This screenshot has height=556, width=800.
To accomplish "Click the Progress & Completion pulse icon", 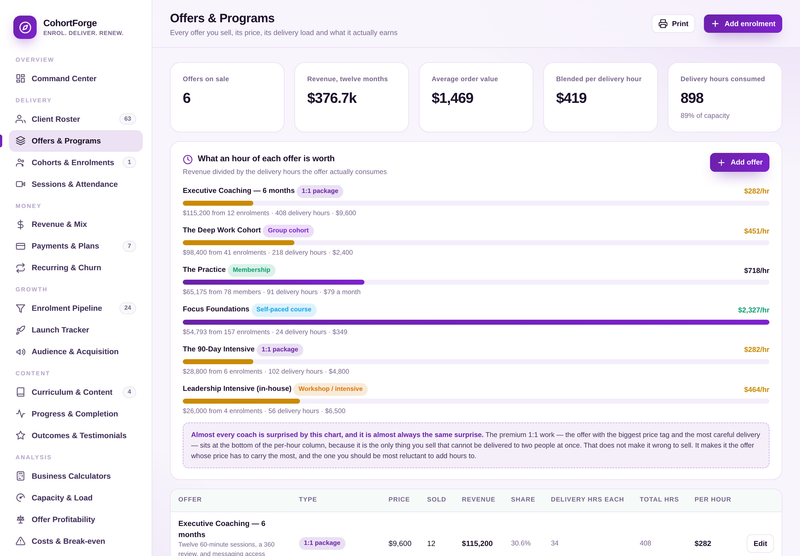I will pyautogui.click(x=20, y=414).
